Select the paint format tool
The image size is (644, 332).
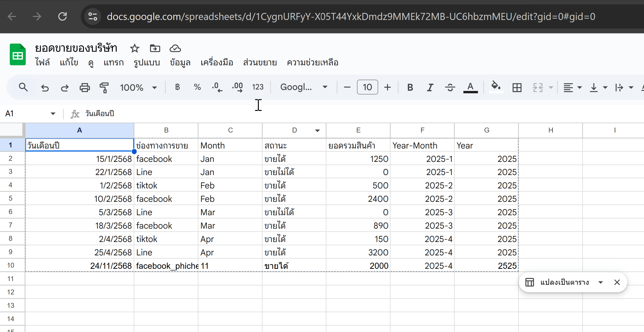105,87
